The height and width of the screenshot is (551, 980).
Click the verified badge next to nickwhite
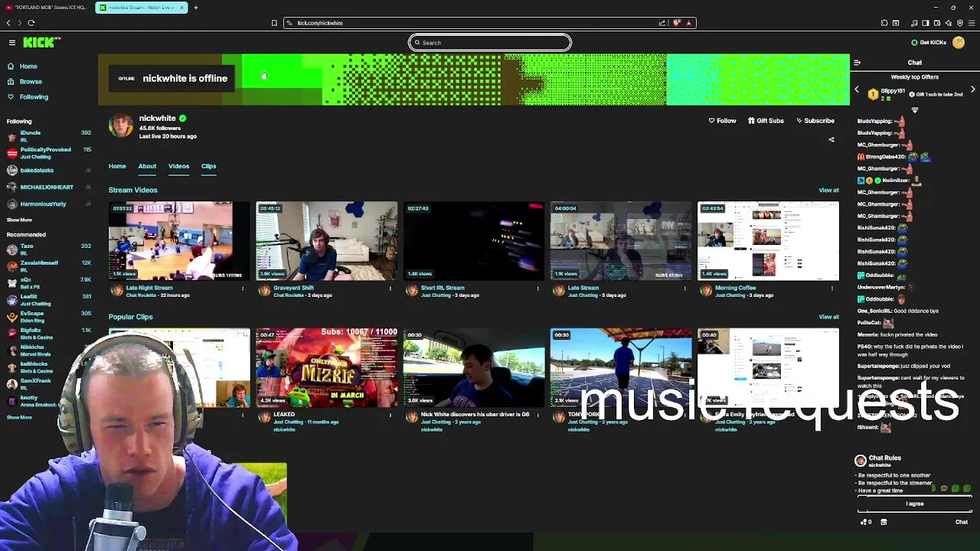(x=182, y=119)
